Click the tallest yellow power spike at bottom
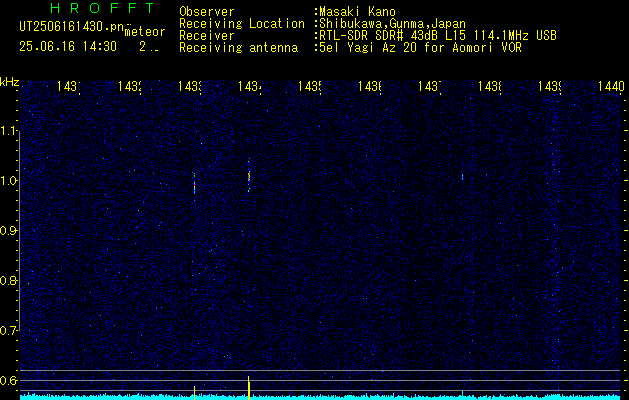Image resolution: width=629 pixels, height=400 pixels. tap(249, 388)
